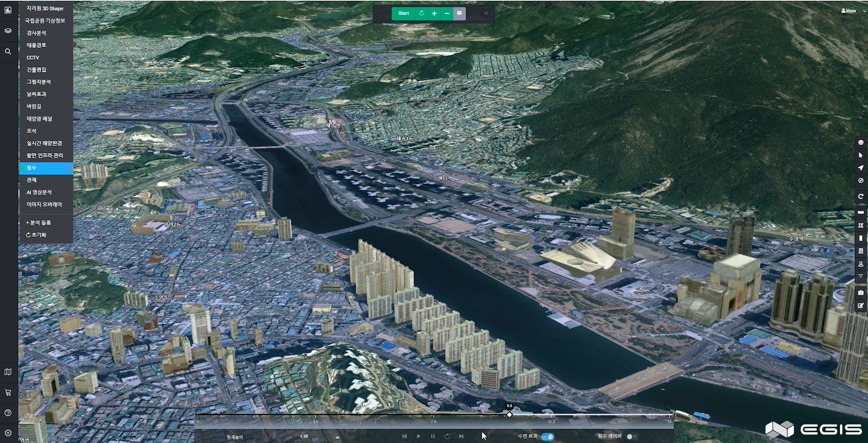This screenshot has width=868, height=443.
Task: Click the compass icon on right toolbar
Action: [861, 180]
